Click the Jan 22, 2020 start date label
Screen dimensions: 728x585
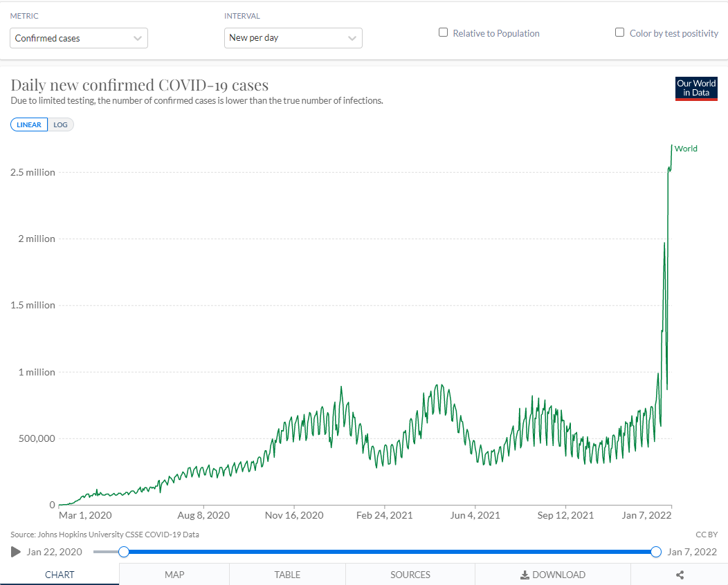tap(54, 552)
